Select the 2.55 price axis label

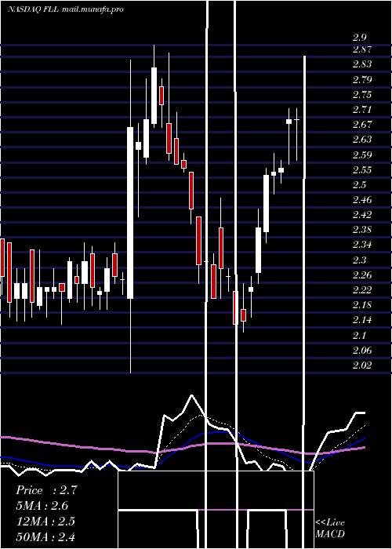362,170
